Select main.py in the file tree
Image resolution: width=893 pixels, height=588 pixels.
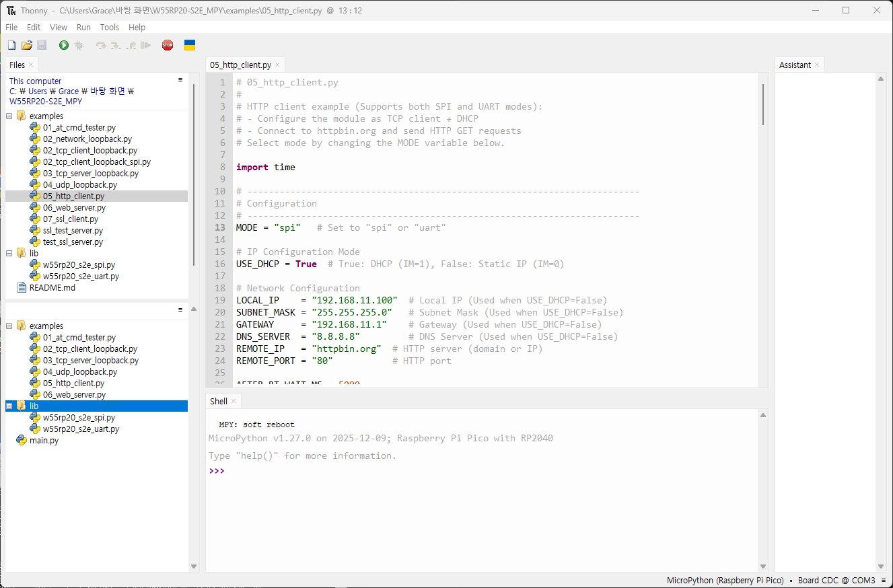pyautogui.click(x=44, y=441)
